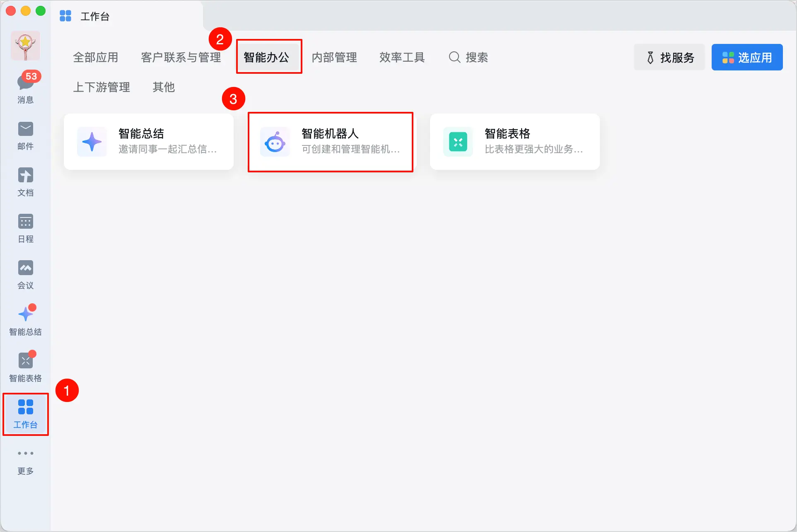
Task: Open the 智能总结 app card
Action: pos(148,142)
